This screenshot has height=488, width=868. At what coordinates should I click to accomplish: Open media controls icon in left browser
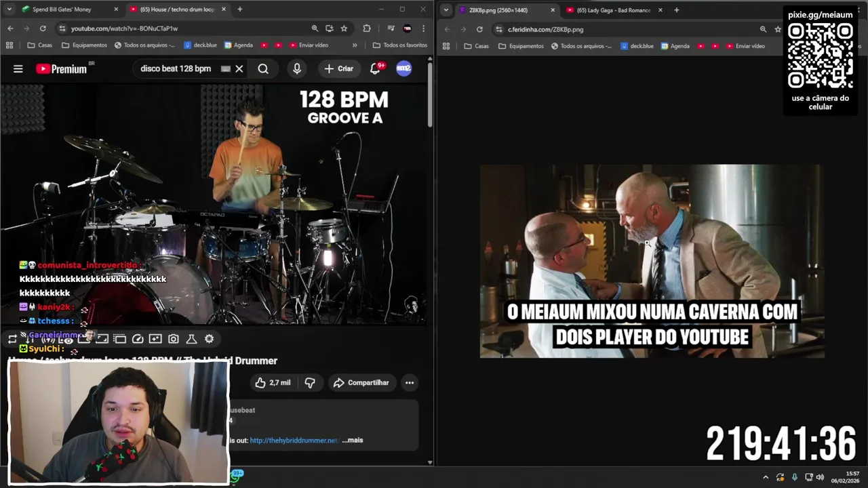pyautogui.click(x=391, y=28)
